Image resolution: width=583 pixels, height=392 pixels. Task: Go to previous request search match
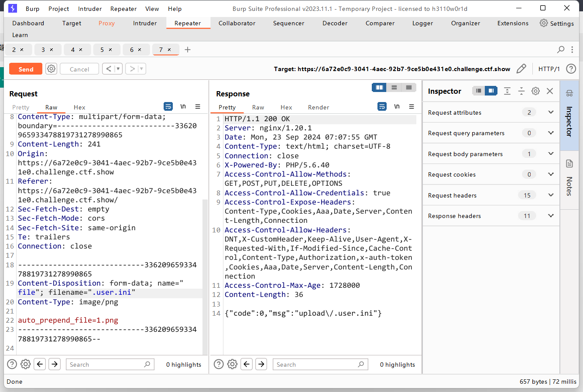[40, 364]
